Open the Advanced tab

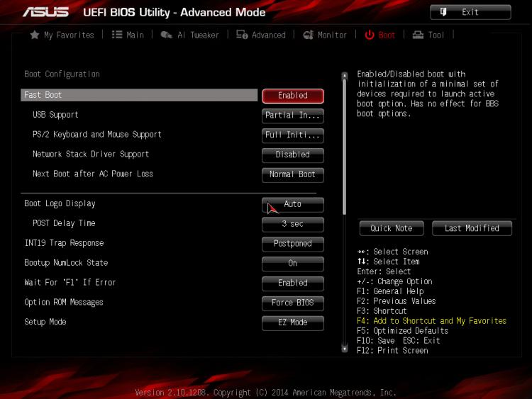[269, 35]
